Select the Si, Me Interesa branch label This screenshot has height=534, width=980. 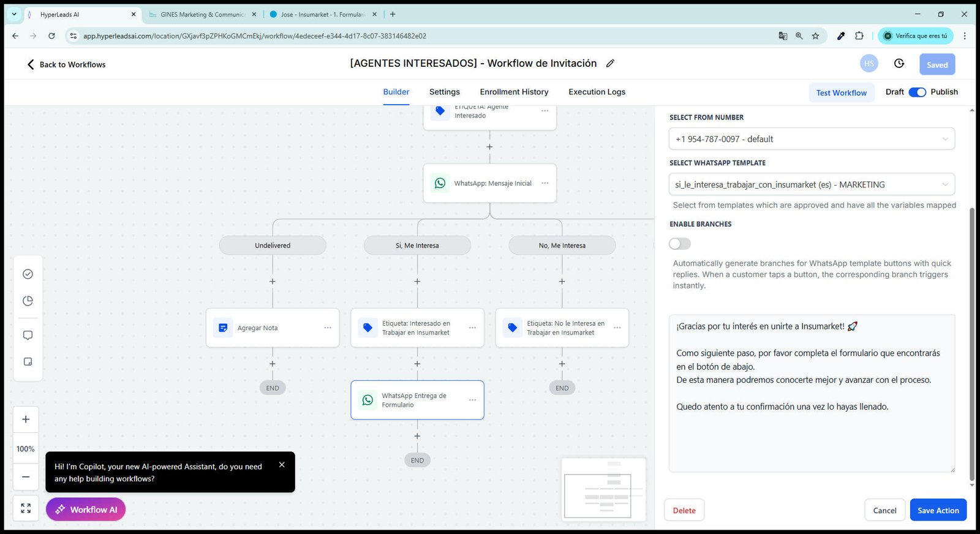(417, 246)
